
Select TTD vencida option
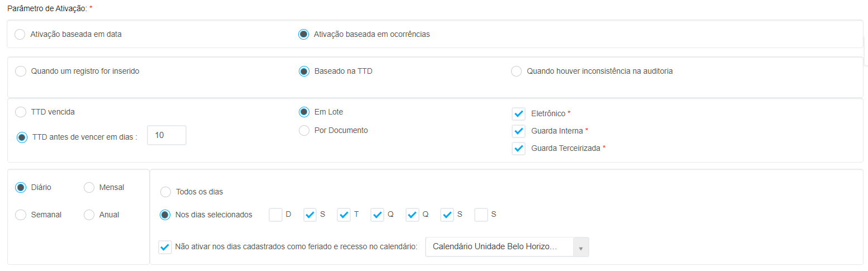tap(21, 112)
